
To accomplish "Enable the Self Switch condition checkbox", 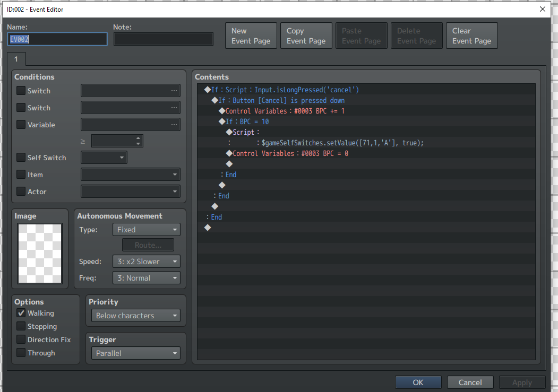I will [x=21, y=158].
